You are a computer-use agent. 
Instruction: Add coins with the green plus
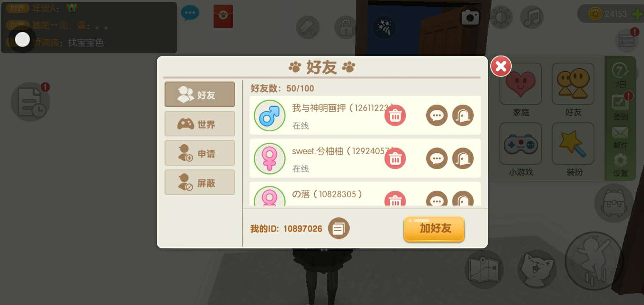tap(637, 14)
